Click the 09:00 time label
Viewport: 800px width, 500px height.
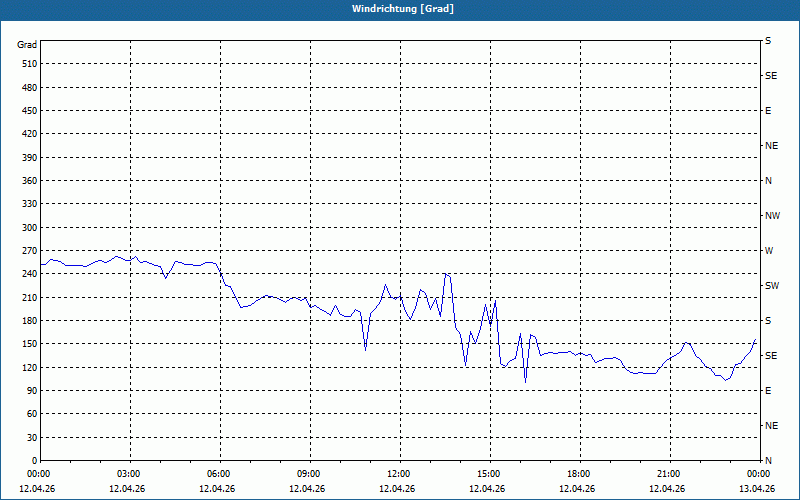[x=311, y=474]
